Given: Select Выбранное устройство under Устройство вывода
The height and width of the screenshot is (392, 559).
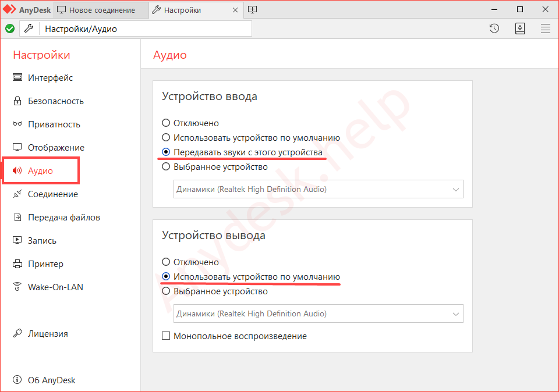Looking at the screenshot, I should click(x=166, y=291).
